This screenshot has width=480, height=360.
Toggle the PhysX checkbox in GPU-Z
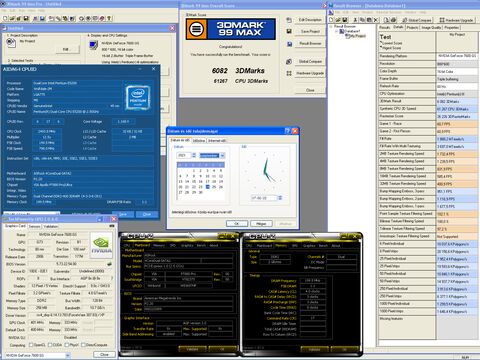tap(67, 345)
